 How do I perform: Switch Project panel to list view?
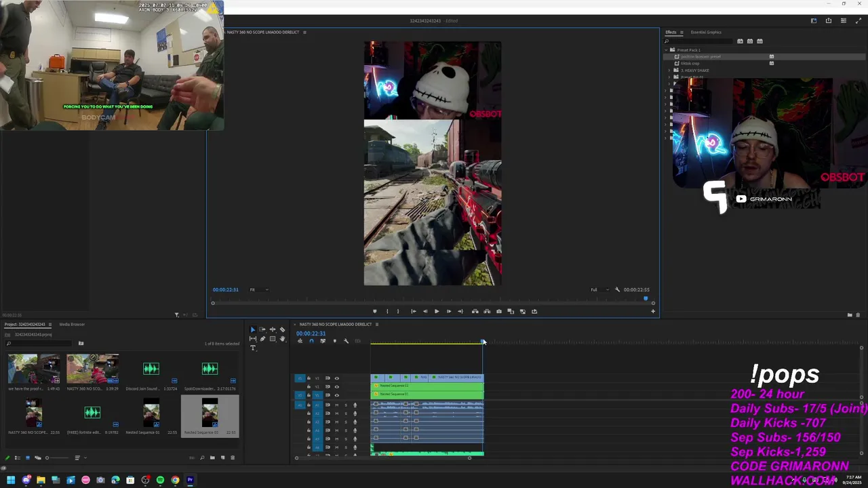pyautogui.click(x=18, y=457)
